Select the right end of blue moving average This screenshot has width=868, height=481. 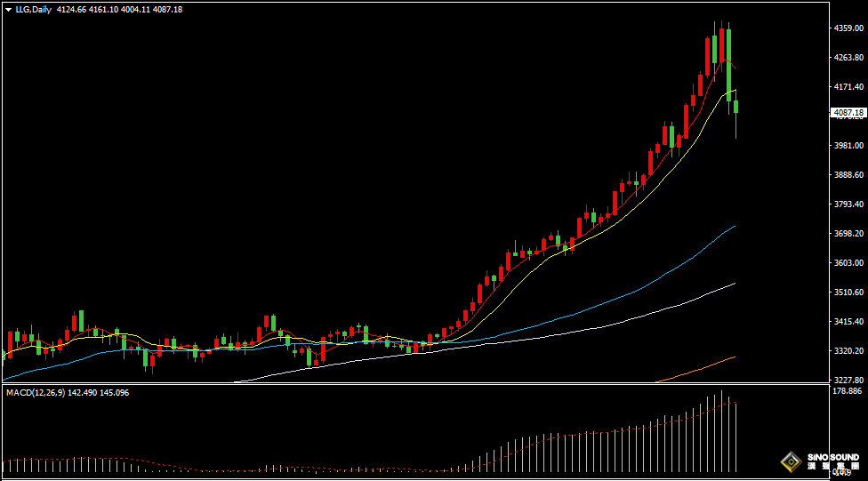point(734,228)
